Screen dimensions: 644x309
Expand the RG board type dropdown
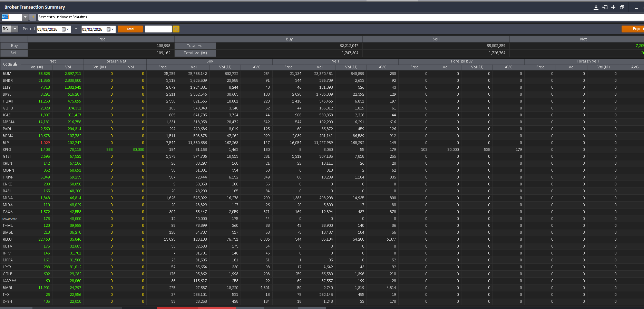[x=15, y=29]
